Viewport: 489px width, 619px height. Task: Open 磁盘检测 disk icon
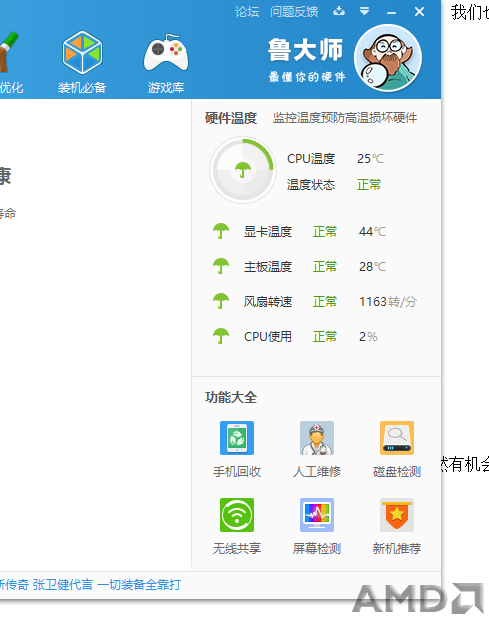point(397,438)
